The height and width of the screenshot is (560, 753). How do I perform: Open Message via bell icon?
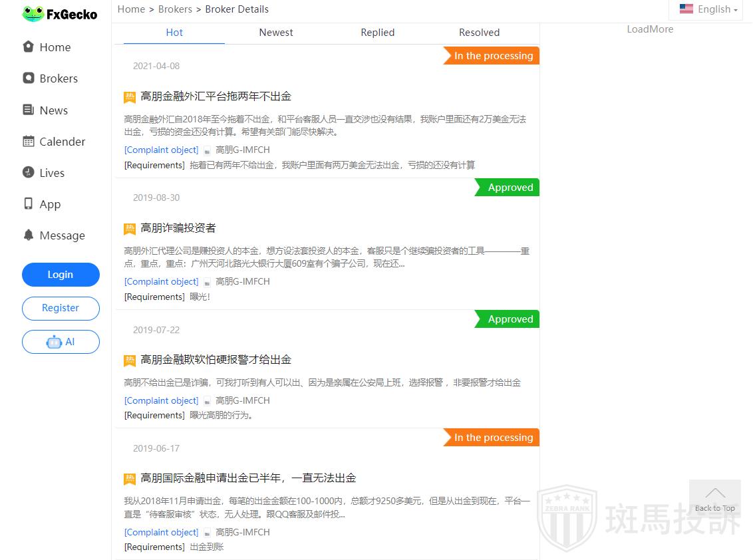click(x=28, y=235)
